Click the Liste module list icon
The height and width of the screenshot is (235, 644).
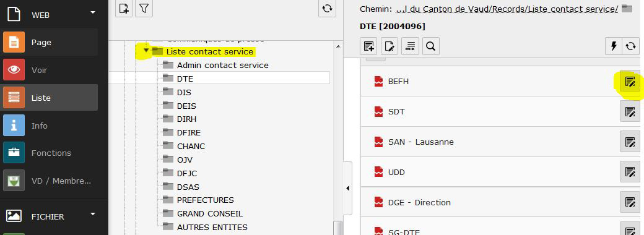[14, 98]
